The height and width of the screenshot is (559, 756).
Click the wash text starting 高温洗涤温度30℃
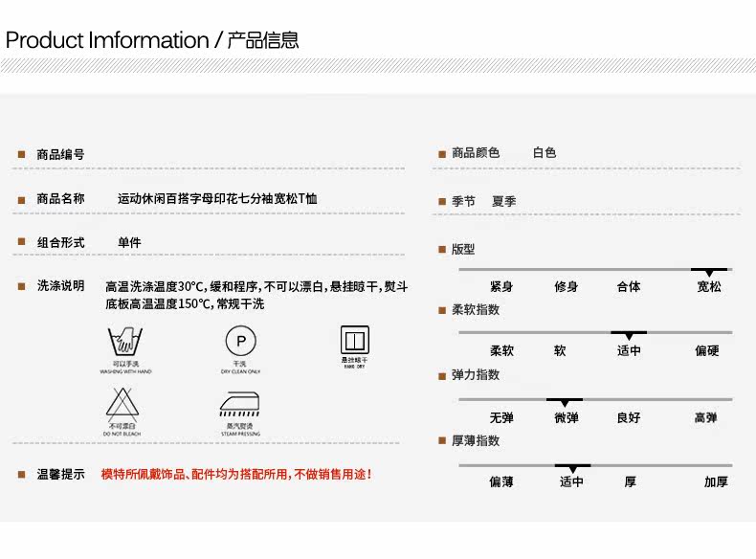coord(256,295)
